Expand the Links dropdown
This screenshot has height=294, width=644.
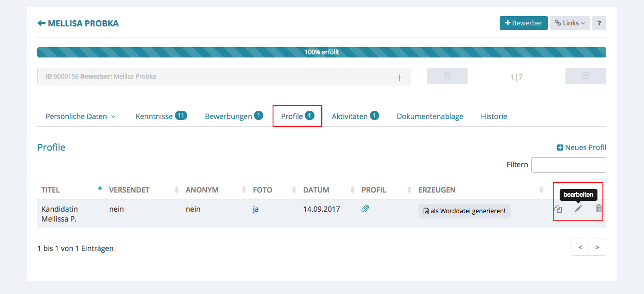tap(570, 23)
